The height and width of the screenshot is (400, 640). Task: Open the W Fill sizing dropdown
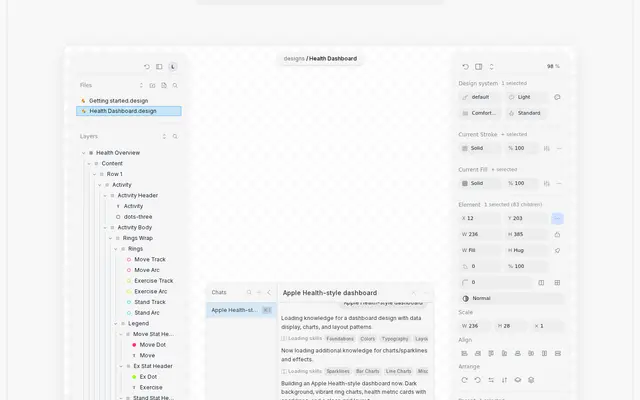(x=480, y=250)
